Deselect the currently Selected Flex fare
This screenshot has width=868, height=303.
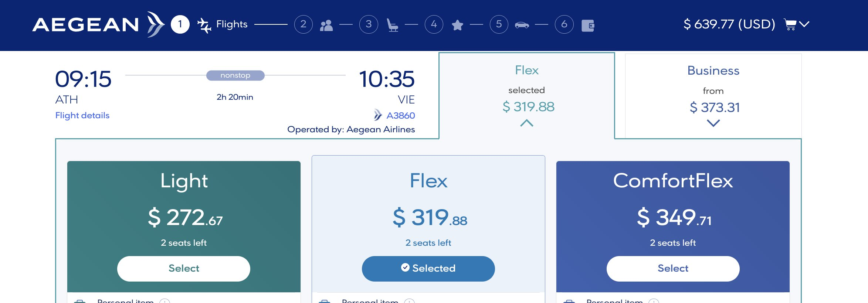(428, 268)
